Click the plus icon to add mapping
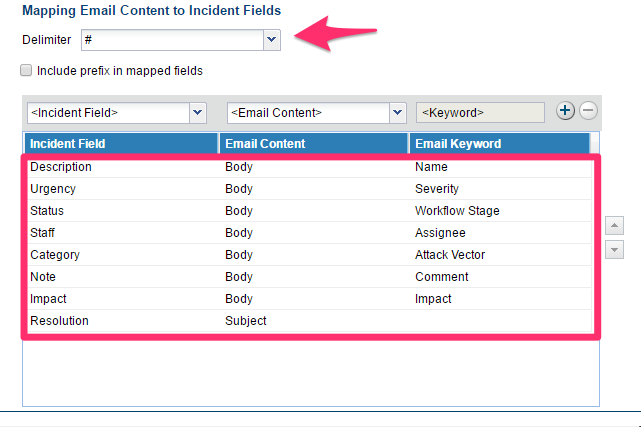641x427 pixels. pos(565,111)
